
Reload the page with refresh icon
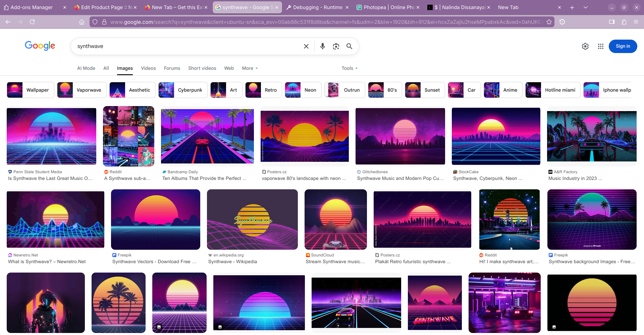32,22
